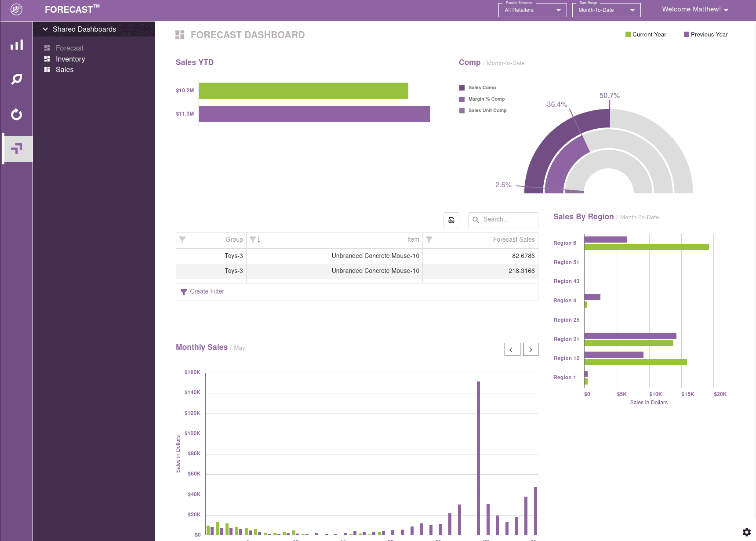Toggle the Current Year legend entry
The height and width of the screenshot is (541, 756).
click(646, 34)
